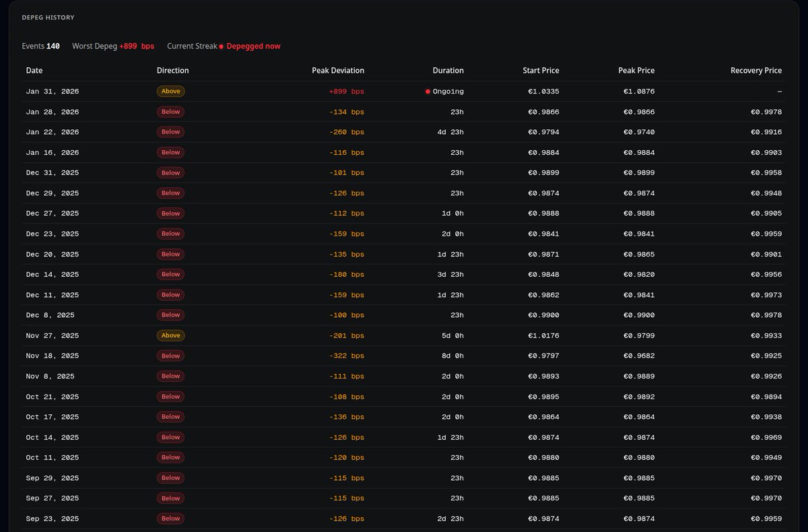
Task: Click the red Ongoing duration indicator
Action: pos(444,92)
